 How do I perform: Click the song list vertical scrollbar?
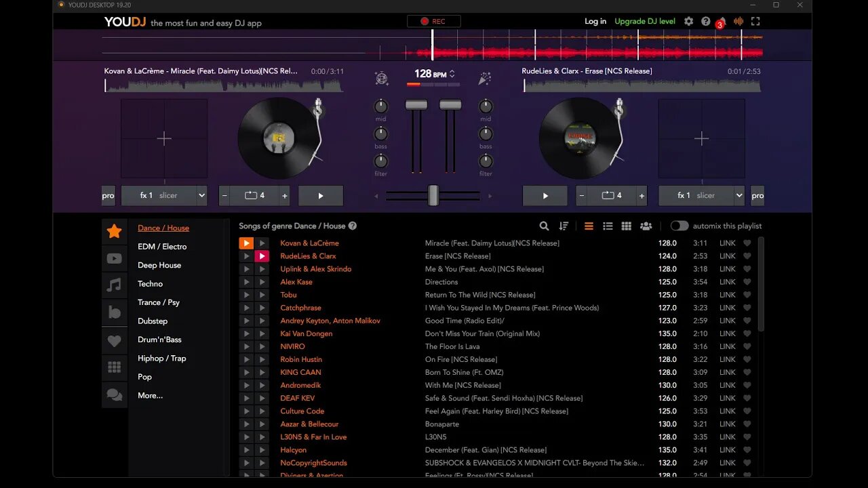pos(761,284)
